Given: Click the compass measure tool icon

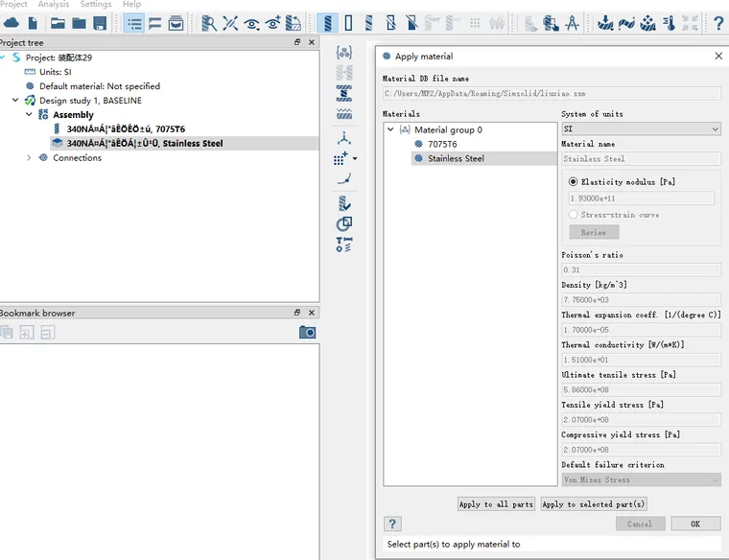Looking at the screenshot, I should (573, 23).
